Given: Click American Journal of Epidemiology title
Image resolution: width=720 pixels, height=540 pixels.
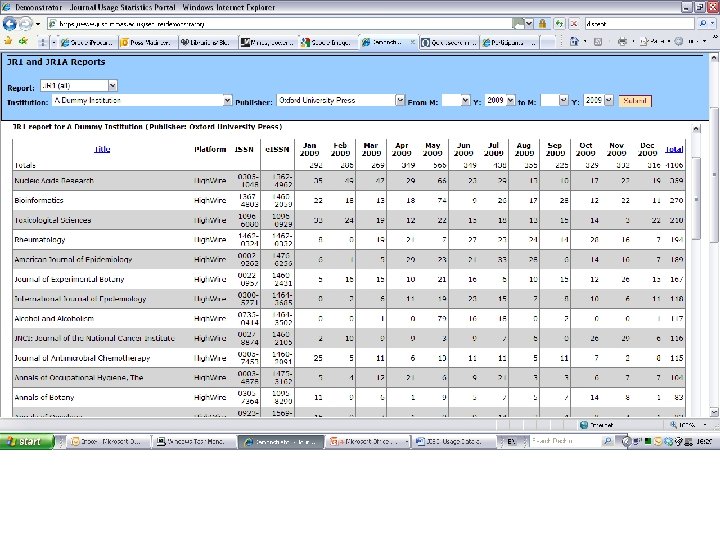Looking at the screenshot, I should (73, 259).
